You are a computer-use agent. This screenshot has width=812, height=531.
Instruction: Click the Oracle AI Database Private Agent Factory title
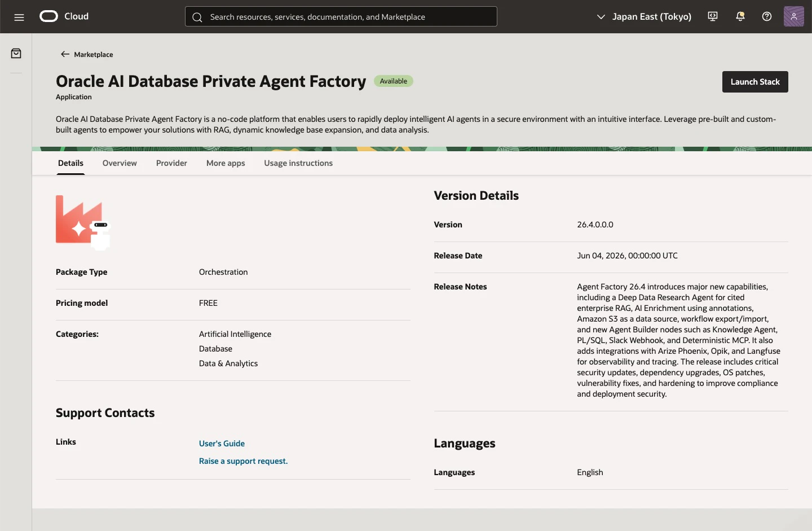pyautogui.click(x=211, y=81)
